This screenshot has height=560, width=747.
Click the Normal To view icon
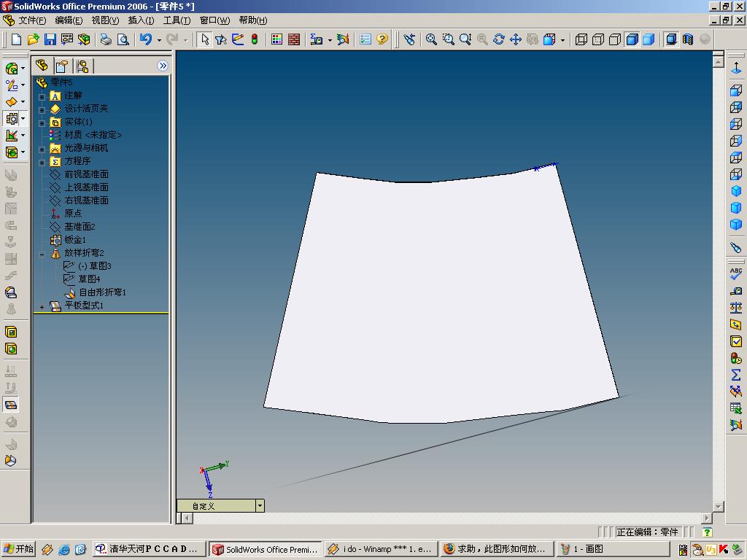[x=736, y=69]
